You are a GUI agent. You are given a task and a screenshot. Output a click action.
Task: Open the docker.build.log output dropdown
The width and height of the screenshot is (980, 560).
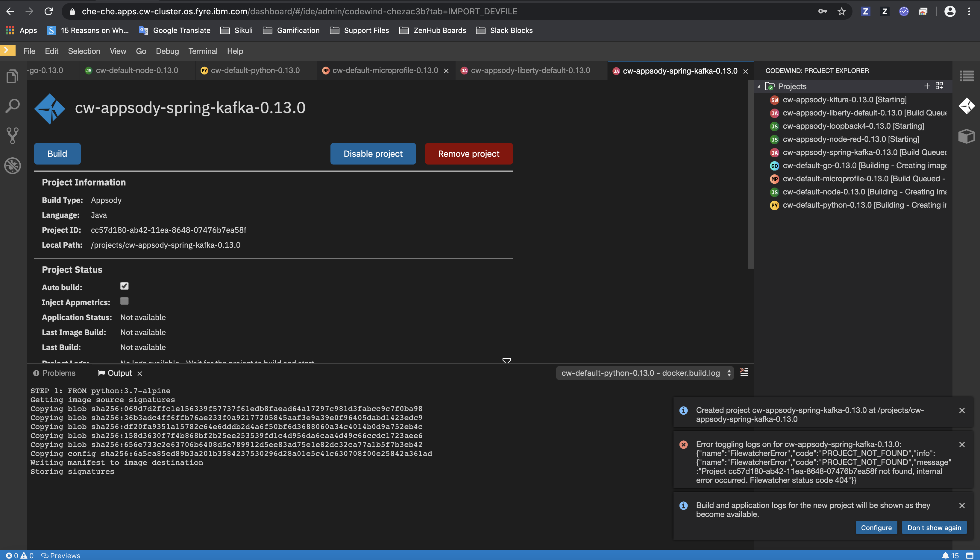(644, 373)
